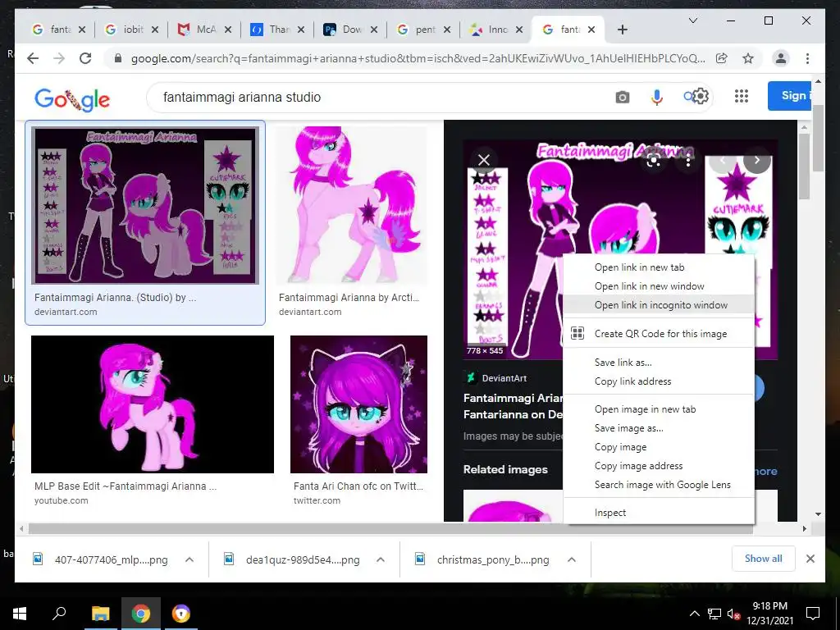This screenshot has width=840, height=630.
Task: Select Search image with Google Lens
Action: point(659,485)
